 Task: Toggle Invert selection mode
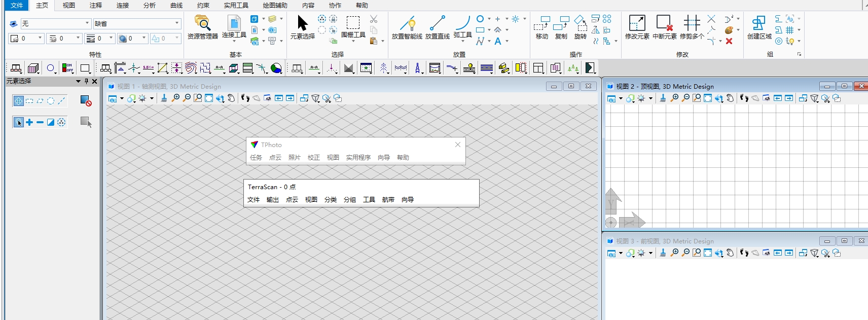point(51,122)
